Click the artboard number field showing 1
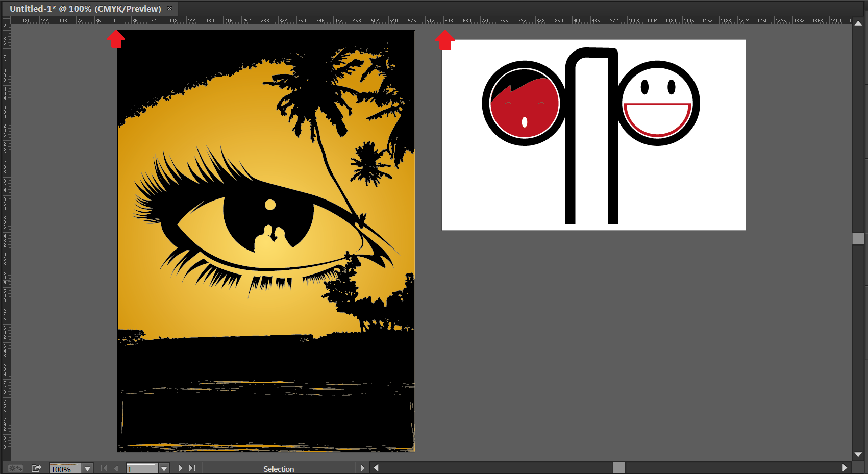The image size is (868, 474). [142, 469]
